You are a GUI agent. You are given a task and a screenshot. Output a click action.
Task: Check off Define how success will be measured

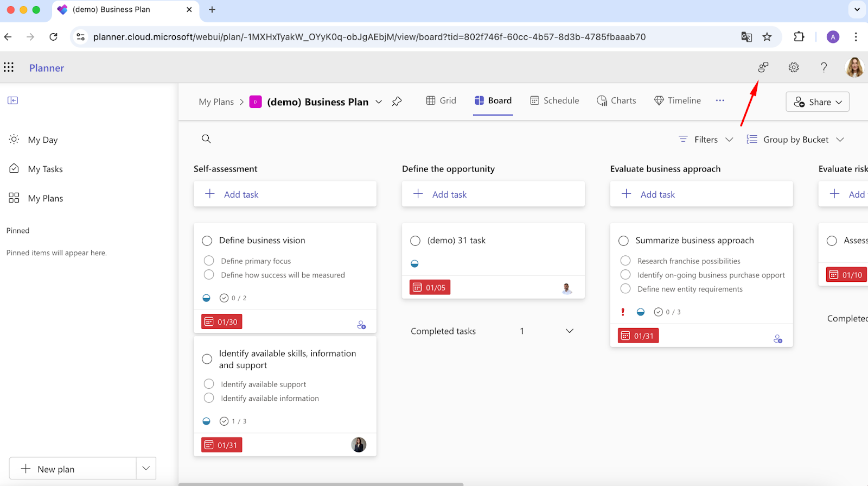pos(209,275)
